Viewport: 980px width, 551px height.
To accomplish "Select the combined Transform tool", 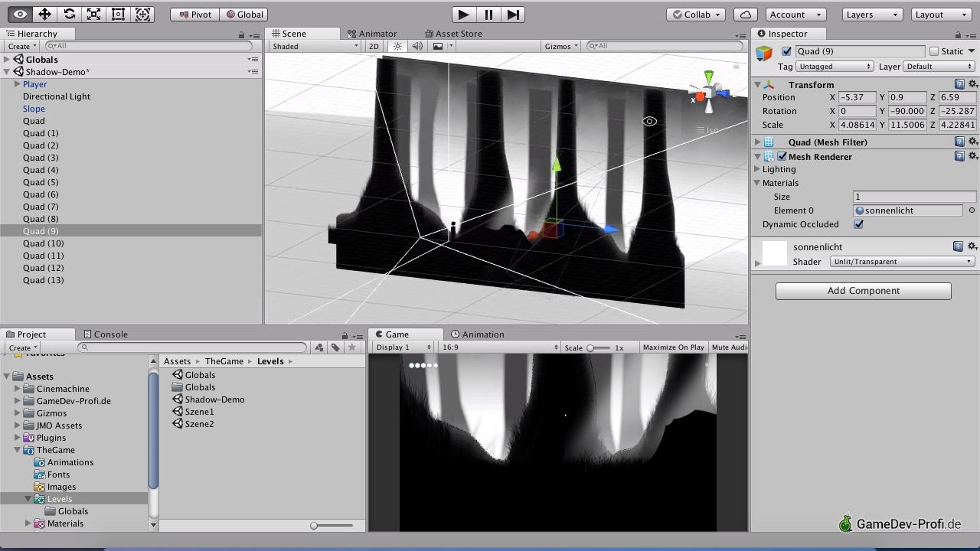I will tap(142, 14).
